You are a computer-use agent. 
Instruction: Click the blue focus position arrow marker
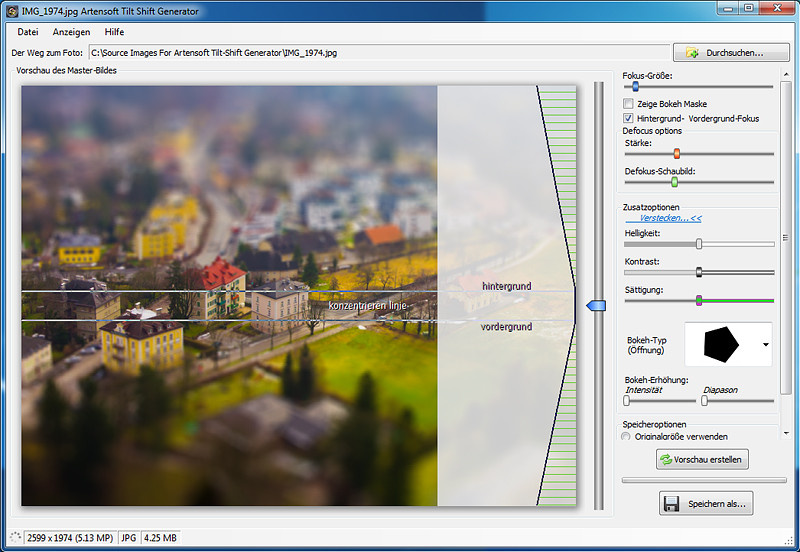coord(596,306)
